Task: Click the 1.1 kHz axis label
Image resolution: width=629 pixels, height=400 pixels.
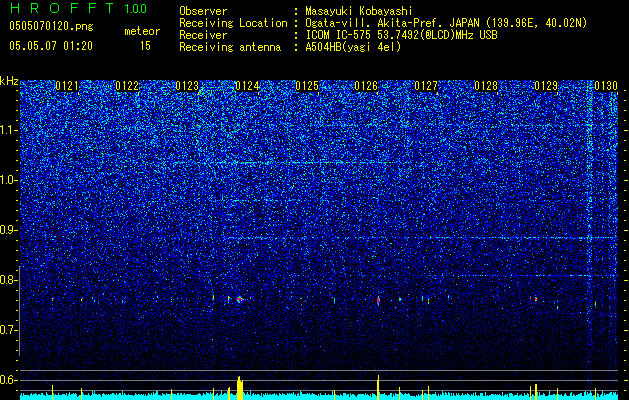Action: 8,131
